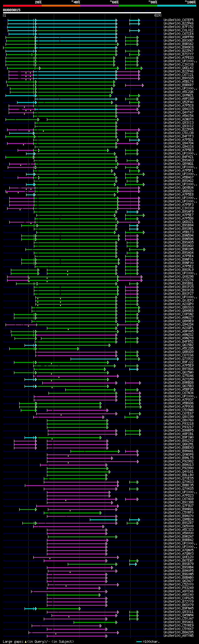Open hit UniRef100_Q947D4
This screenshot has height=644, width=199.
178,143
